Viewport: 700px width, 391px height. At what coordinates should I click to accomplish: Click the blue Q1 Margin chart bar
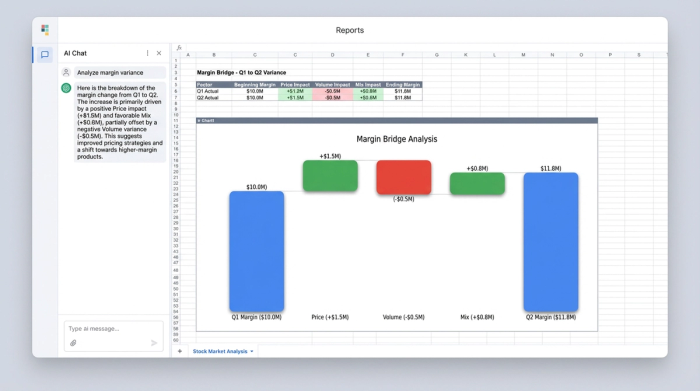coord(257,251)
